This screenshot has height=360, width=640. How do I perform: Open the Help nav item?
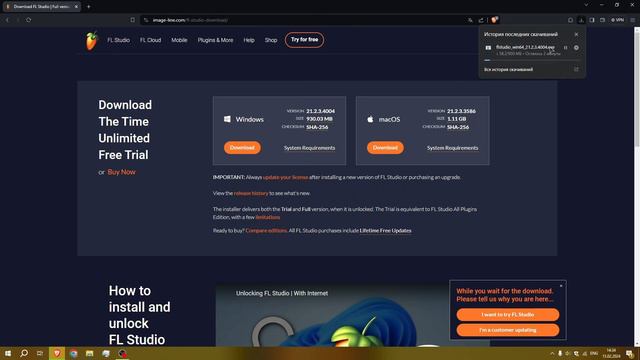coord(249,40)
